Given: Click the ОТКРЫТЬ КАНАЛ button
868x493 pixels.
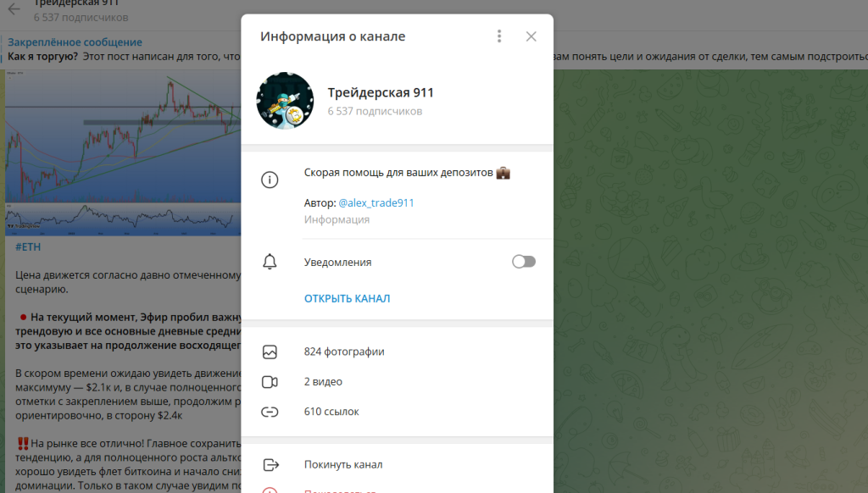Looking at the screenshot, I should (347, 299).
